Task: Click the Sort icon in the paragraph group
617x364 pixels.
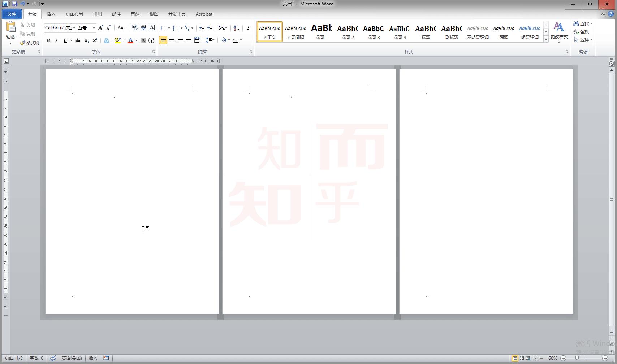Action: coord(236,28)
